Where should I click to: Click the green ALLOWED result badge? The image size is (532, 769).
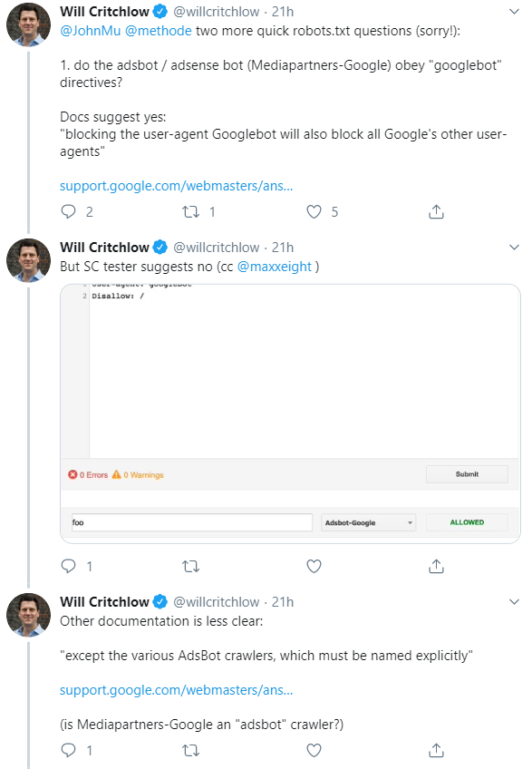[x=466, y=522]
